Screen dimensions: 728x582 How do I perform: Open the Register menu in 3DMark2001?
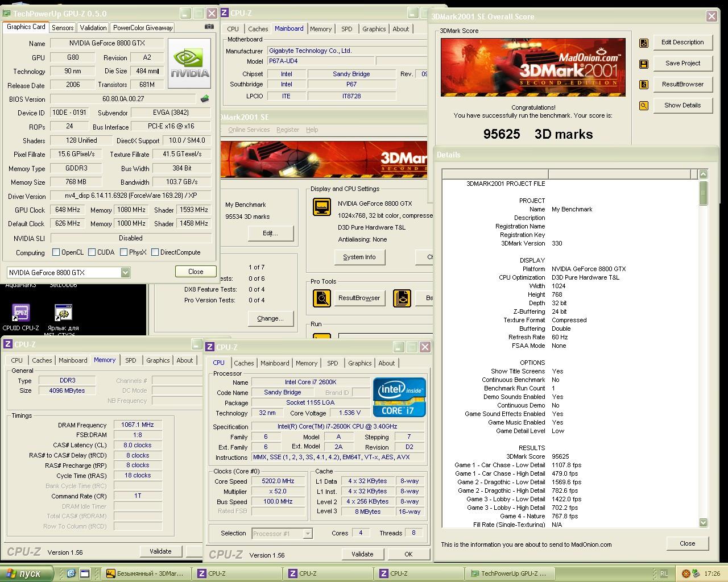point(288,130)
